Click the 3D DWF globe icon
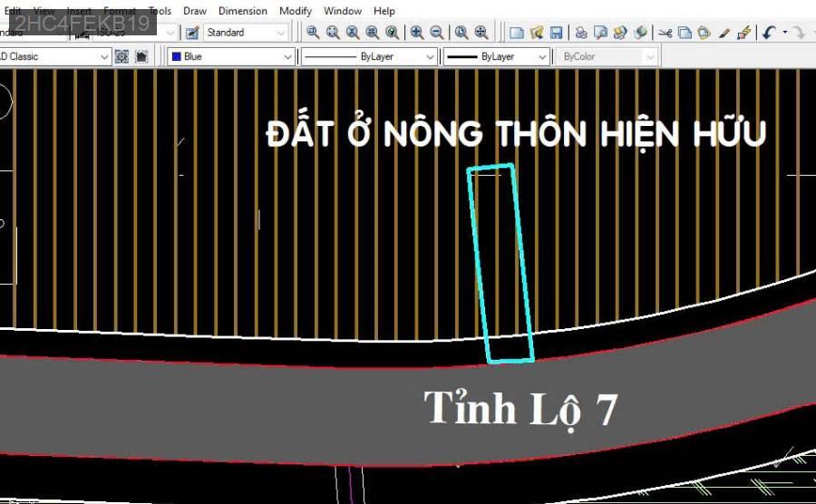 point(640,33)
